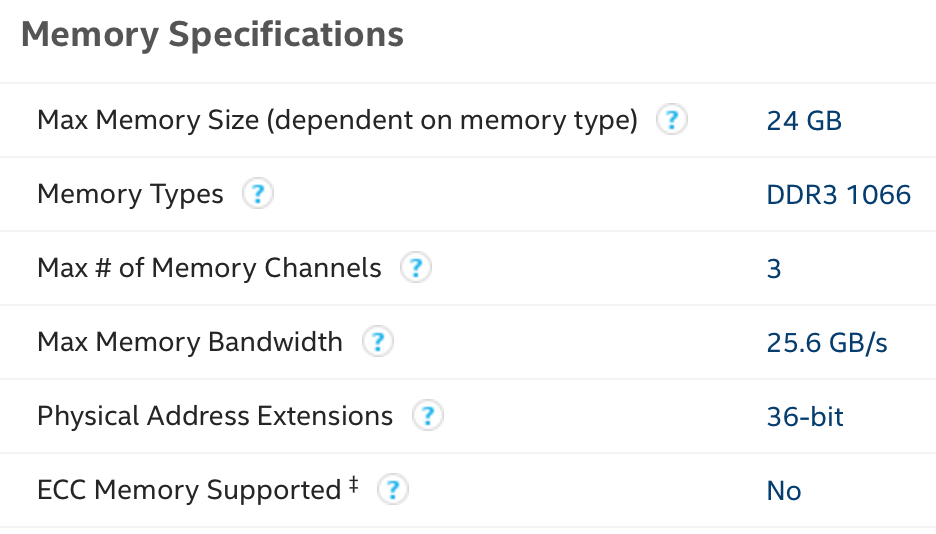Viewport: 936px width, 534px height.
Task: Click the Max Memory Size label text
Action: [337, 121]
